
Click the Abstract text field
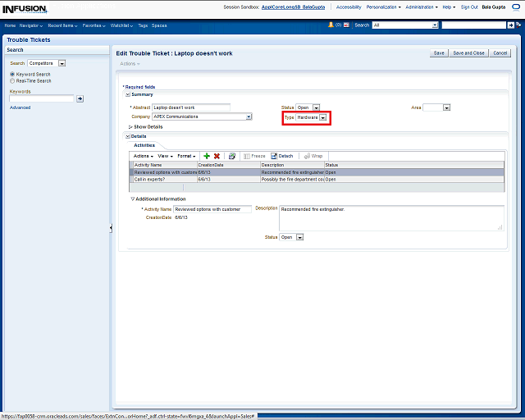[x=191, y=107]
